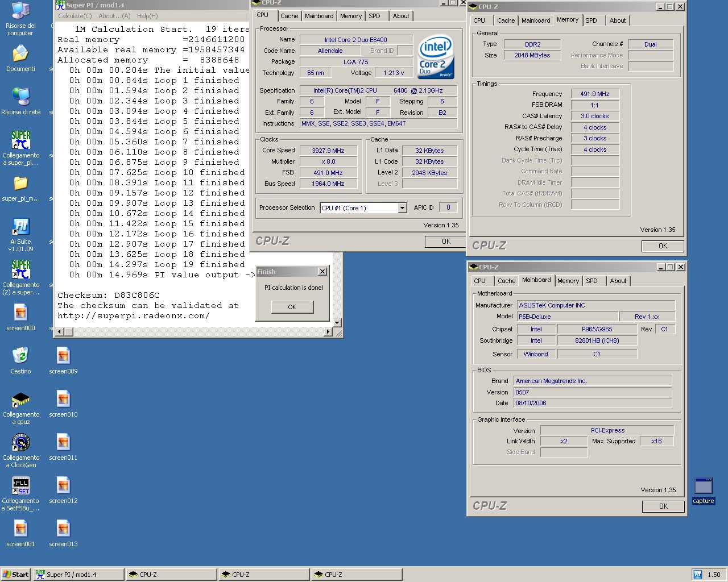Open the screen010 image file

(63, 404)
